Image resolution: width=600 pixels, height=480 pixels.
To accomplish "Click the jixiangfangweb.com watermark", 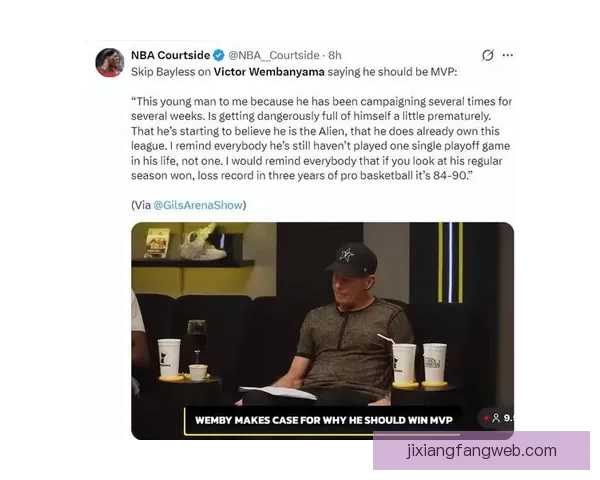I will point(481,451).
